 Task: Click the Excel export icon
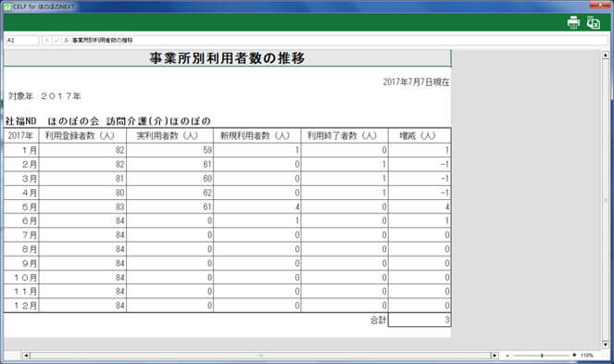click(x=594, y=23)
